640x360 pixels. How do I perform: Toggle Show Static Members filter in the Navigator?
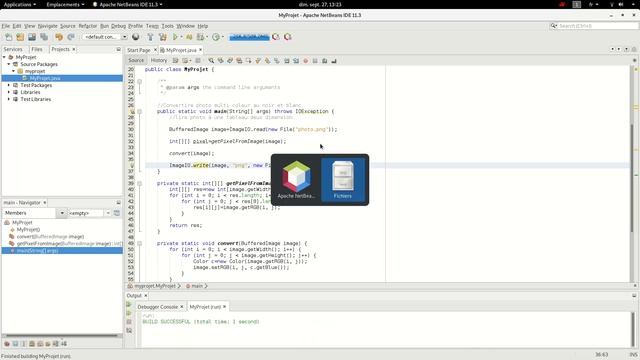coord(23,344)
